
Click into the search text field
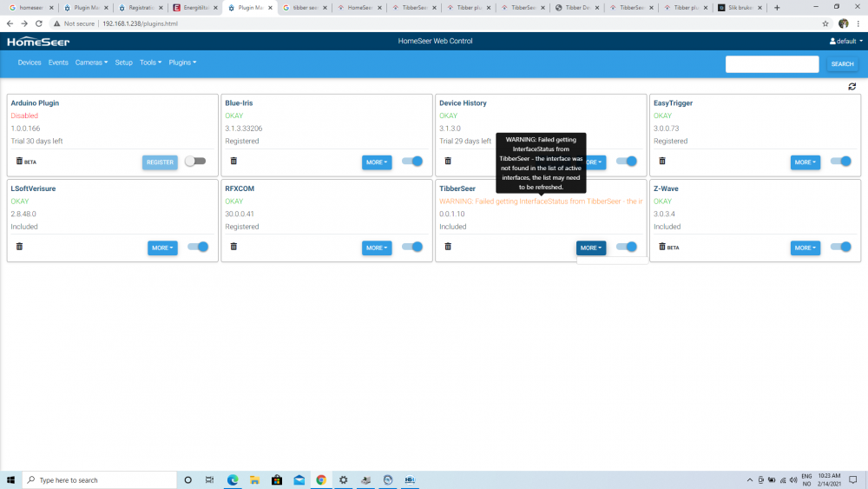pos(772,64)
